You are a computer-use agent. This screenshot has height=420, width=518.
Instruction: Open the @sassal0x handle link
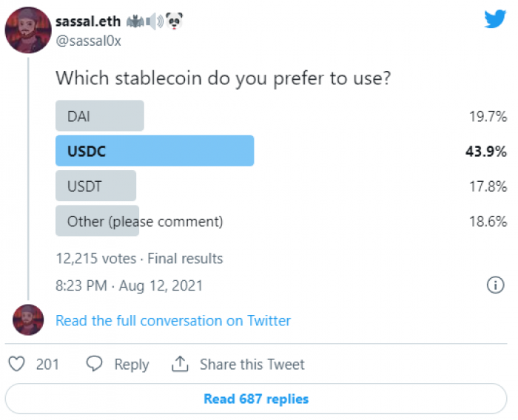click(x=89, y=41)
